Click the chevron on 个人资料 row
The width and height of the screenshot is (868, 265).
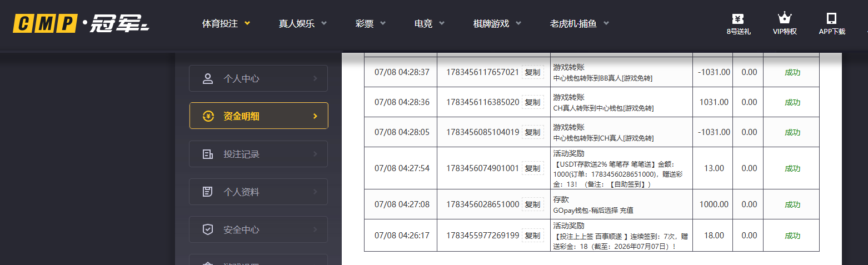pyautogui.click(x=315, y=192)
